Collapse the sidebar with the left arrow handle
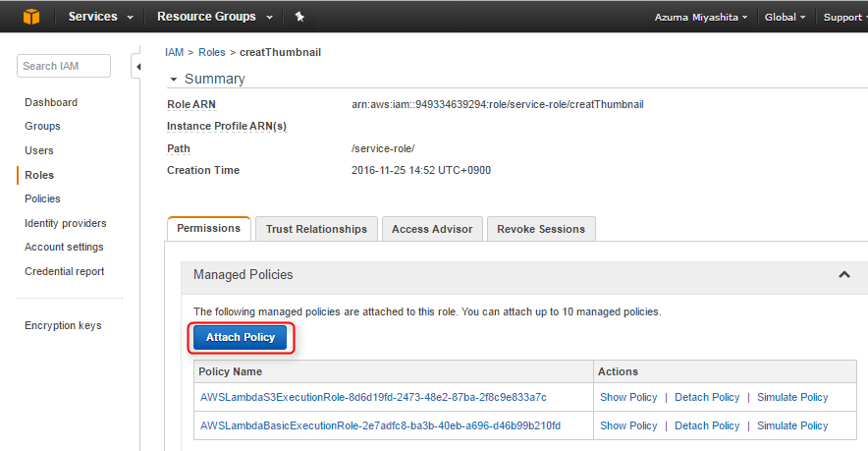This screenshot has height=451, width=868. point(136,67)
